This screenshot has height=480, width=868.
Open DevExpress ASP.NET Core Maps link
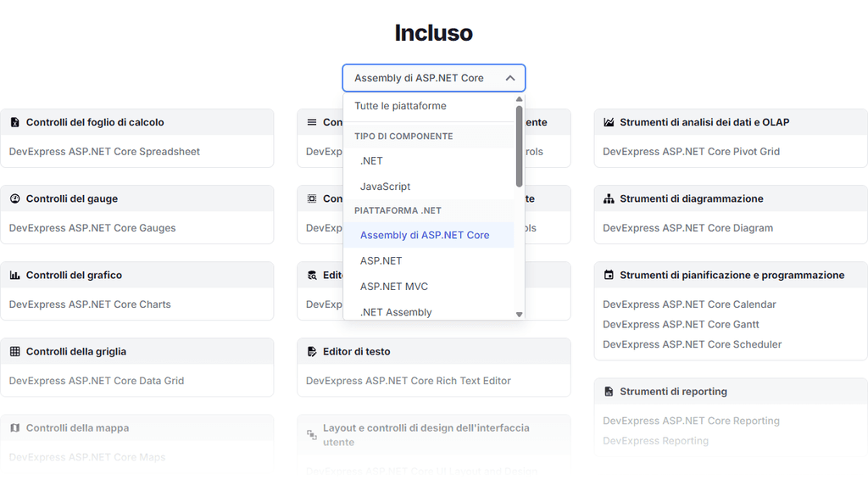tap(87, 457)
